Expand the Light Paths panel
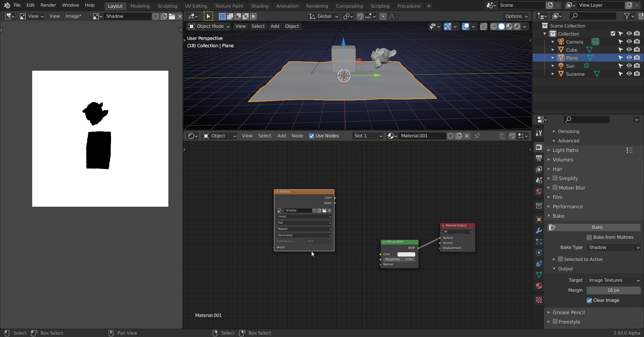 pyautogui.click(x=565, y=150)
